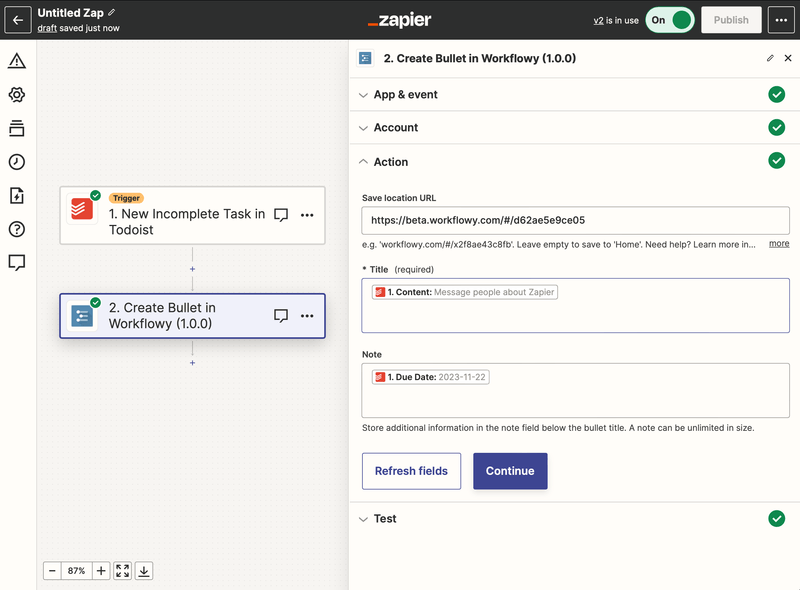Zoom out with the minus control
Image resolution: width=800 pixels, height=590 pixels.
[51, 570]
